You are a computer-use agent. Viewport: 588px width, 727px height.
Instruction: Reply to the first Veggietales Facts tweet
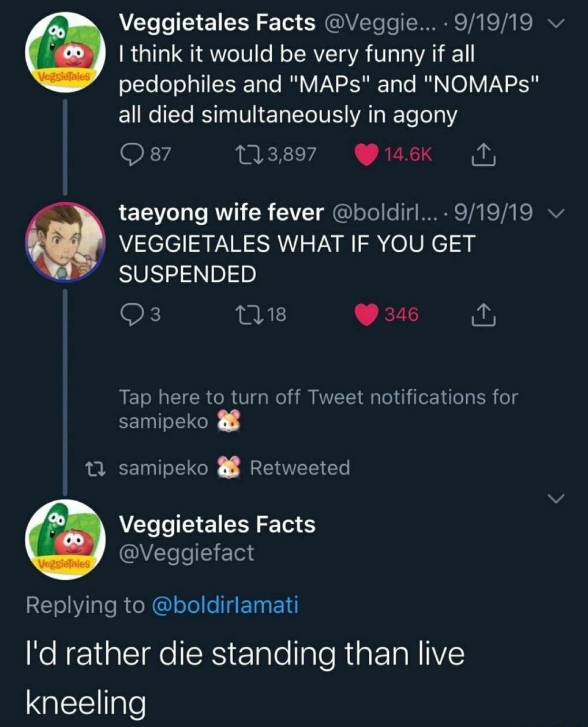tap(131, 154)
